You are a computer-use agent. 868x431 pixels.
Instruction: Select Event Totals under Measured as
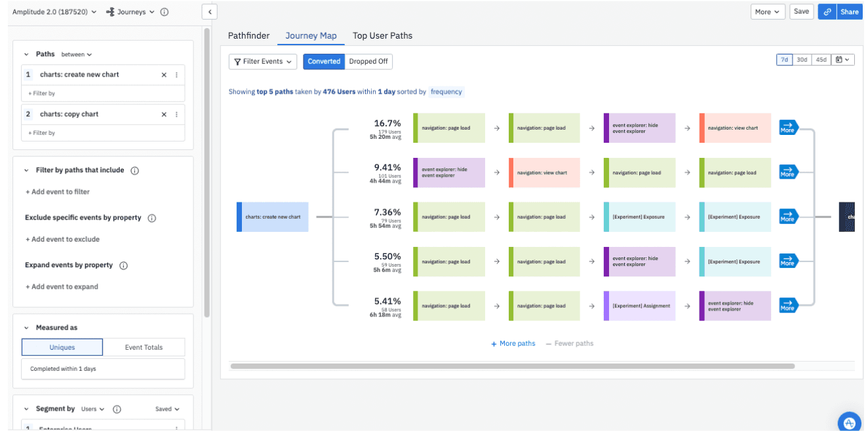click(x=144, y=347)
